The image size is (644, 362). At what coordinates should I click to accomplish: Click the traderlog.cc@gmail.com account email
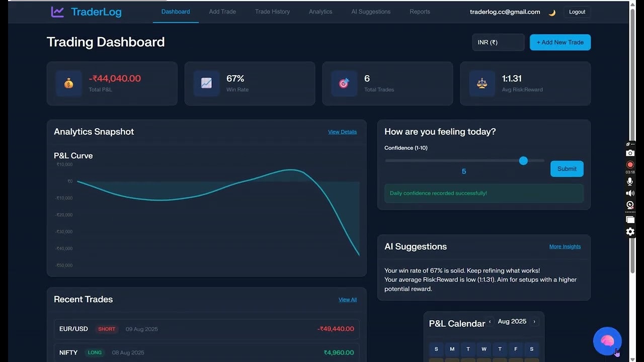click(x=505, y=12)
